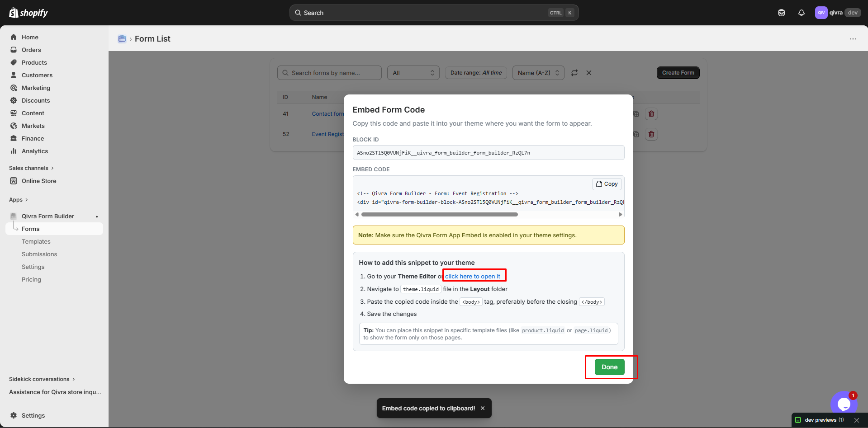Image resolution: width=868 pixels, height=428 pixels.
Task: Open the All status filter dropdown
Action: tap(413, 73)
